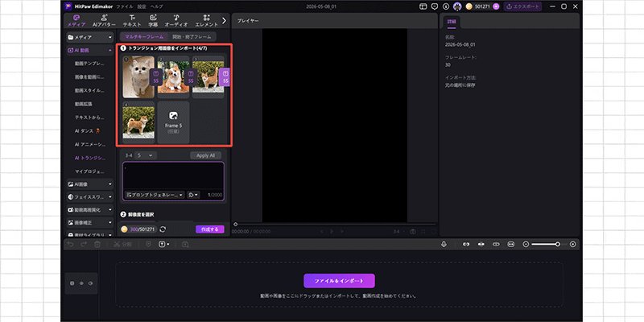The image size is (644, 322).
Task: Open the AIアバター tab
Action: click(x=104, y=21)
